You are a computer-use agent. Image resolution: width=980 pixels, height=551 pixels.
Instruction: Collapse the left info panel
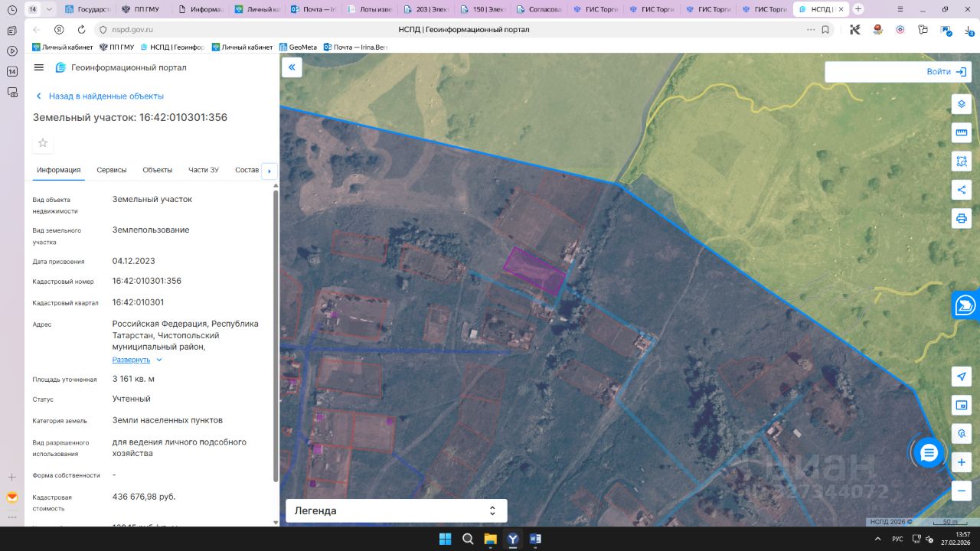pyautogui.click(x=292, y=67)
